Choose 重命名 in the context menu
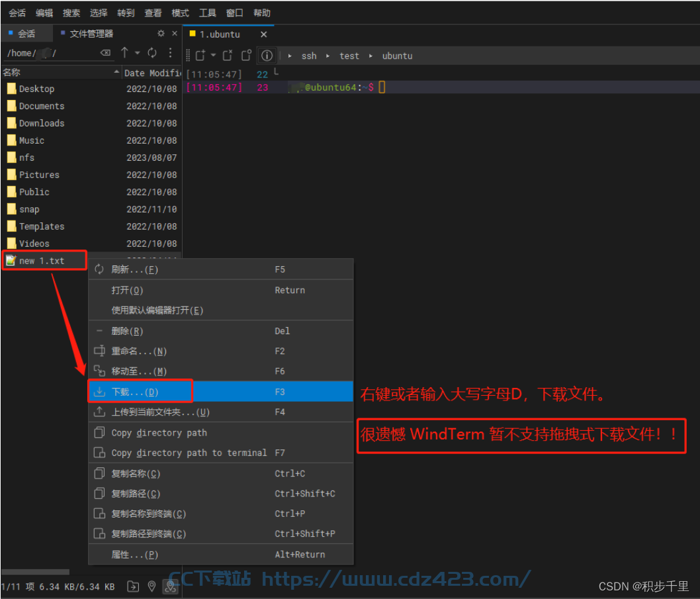 coord(221,351)
